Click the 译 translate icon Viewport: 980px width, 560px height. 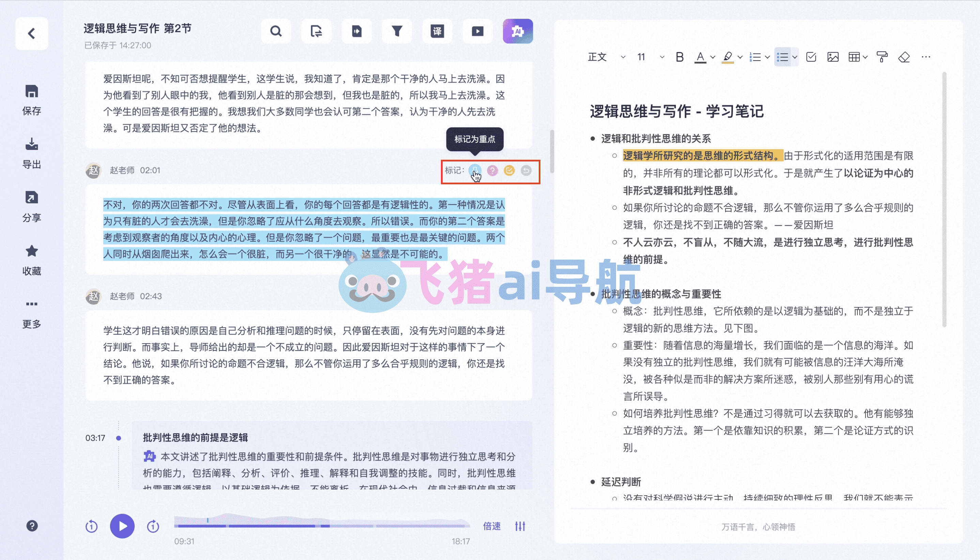pyautogui.click(x=438, y=31)
